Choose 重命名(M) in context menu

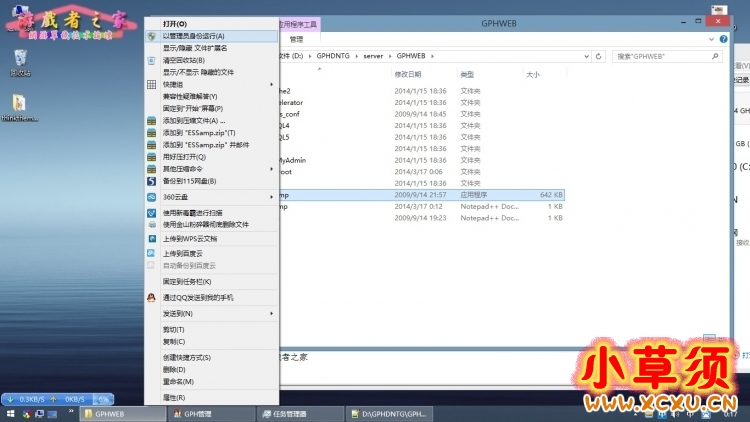[178, 381]
